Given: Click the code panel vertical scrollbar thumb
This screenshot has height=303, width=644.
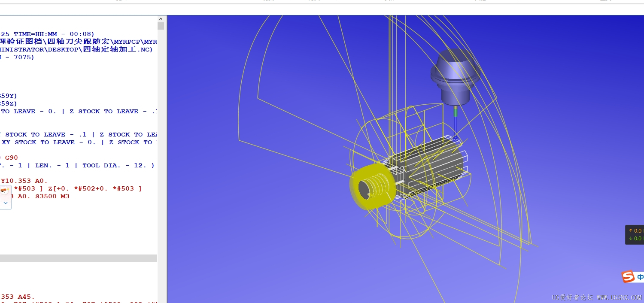Looking at the screenshot, I should [x=161, y=26].
